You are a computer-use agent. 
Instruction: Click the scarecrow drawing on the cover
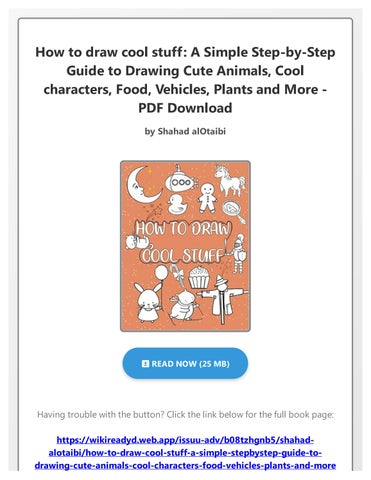(x=222, y=299)
